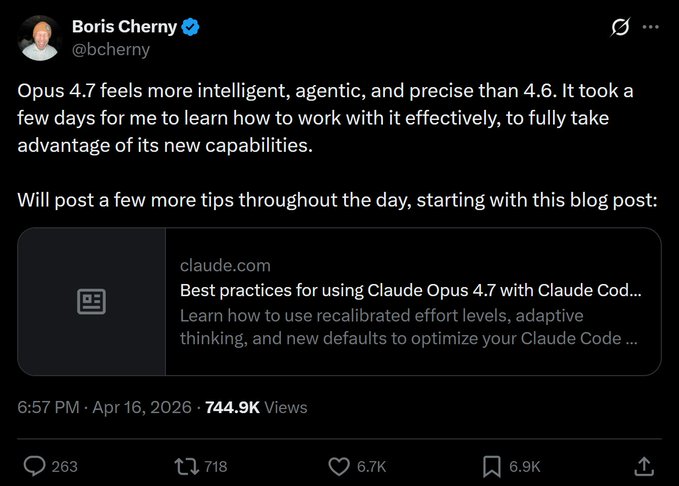Bookmark the post using the bookmark icon
Image resolution: width=679 pixels, height=486 pixels.
(491, 467)
